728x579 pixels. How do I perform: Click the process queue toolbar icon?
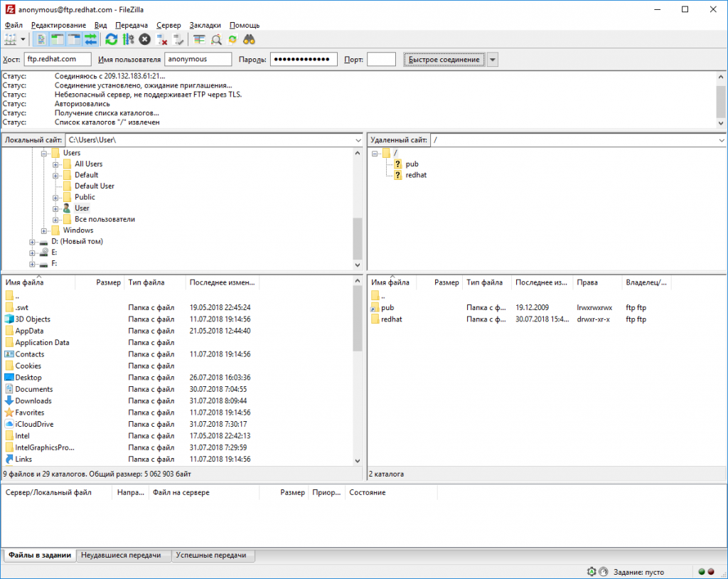point(128,39)
